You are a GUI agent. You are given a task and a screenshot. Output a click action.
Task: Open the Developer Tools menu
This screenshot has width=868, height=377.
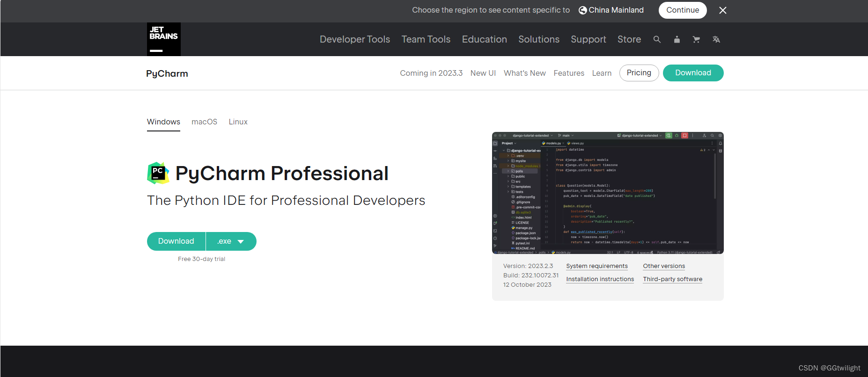[x=355, y=39]
